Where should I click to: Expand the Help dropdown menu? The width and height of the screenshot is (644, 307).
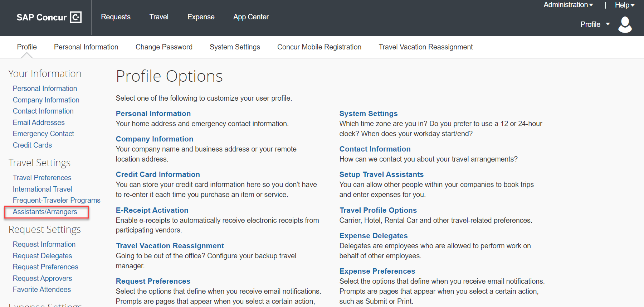coord(624,5)
